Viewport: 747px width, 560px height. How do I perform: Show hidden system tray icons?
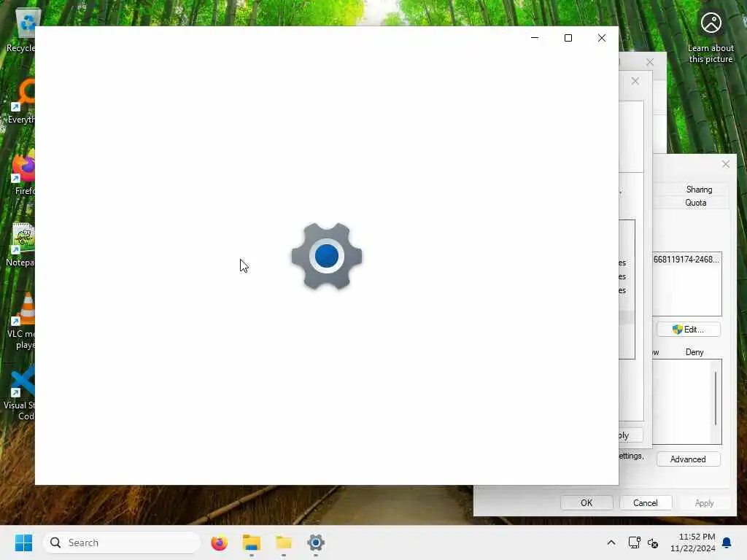(611, 542)
